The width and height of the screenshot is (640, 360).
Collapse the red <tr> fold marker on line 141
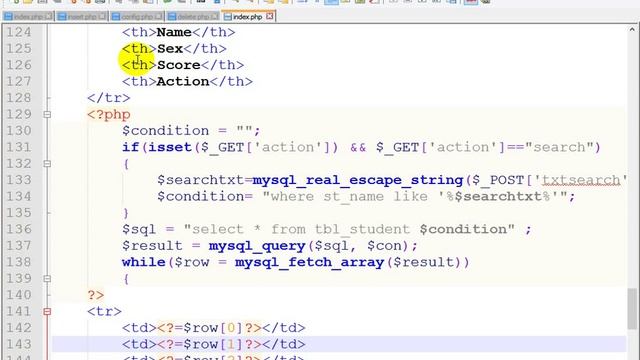[x=47, y=311]
